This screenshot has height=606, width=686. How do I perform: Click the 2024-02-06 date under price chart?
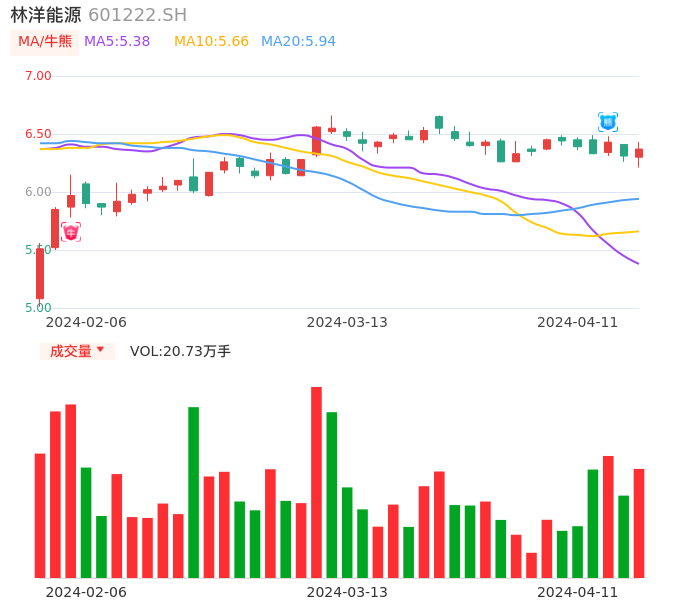coord(86,322)
